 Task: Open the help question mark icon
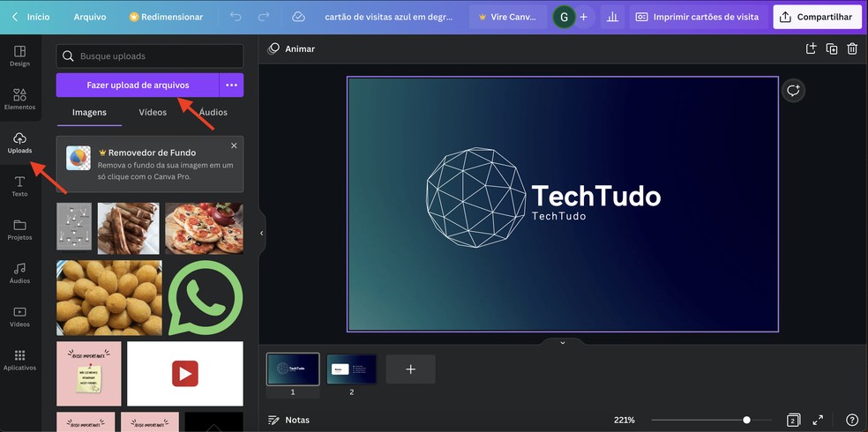tap(852, 420)
